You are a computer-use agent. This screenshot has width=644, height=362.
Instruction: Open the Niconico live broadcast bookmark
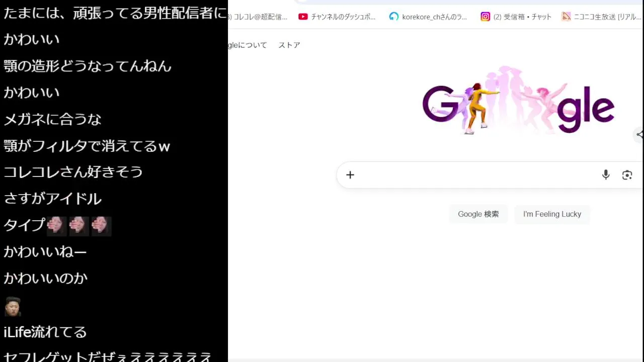click(602, 17)
